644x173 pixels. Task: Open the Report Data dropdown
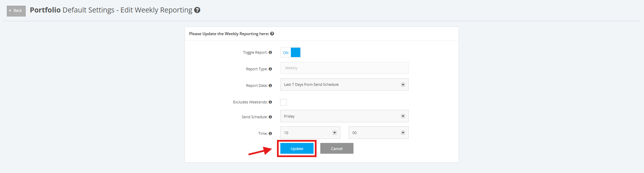[x=344, y=84]
